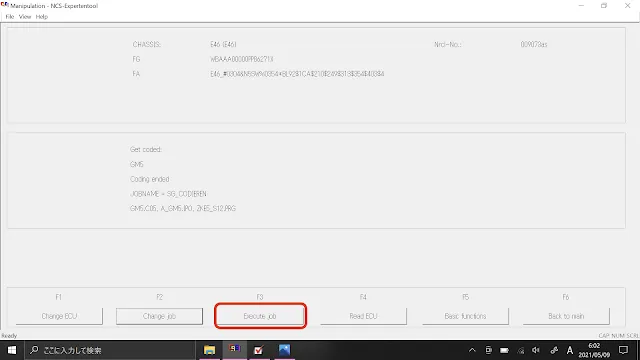This screenshot has width=640, height=360.
Task: Select the Coding ended status line
Action: point(149,179)
